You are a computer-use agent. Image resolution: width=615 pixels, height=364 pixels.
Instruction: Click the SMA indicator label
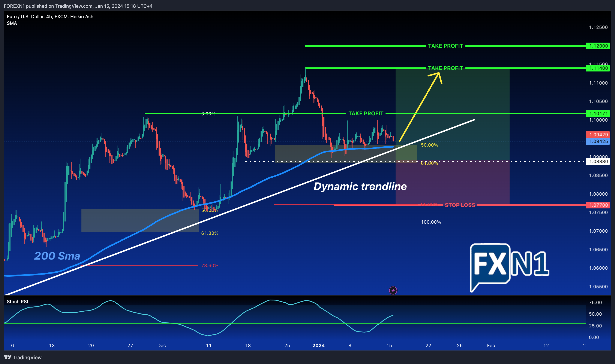click(x=12, y=23)
